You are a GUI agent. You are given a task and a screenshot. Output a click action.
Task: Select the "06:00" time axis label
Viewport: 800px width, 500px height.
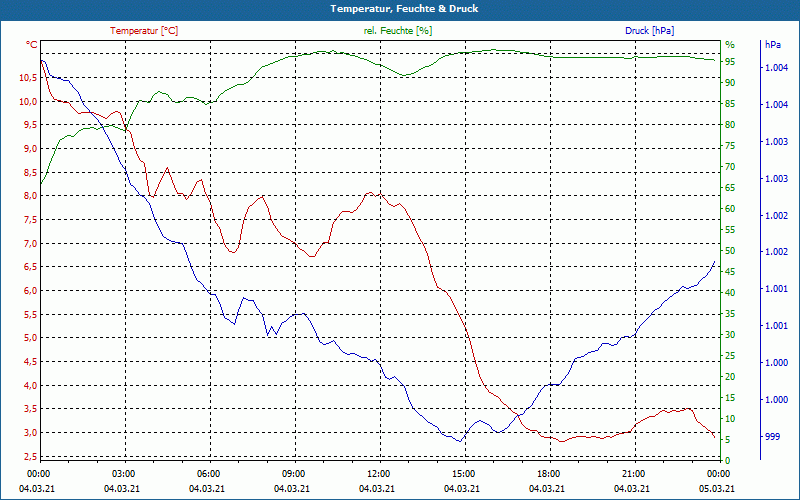210,474
